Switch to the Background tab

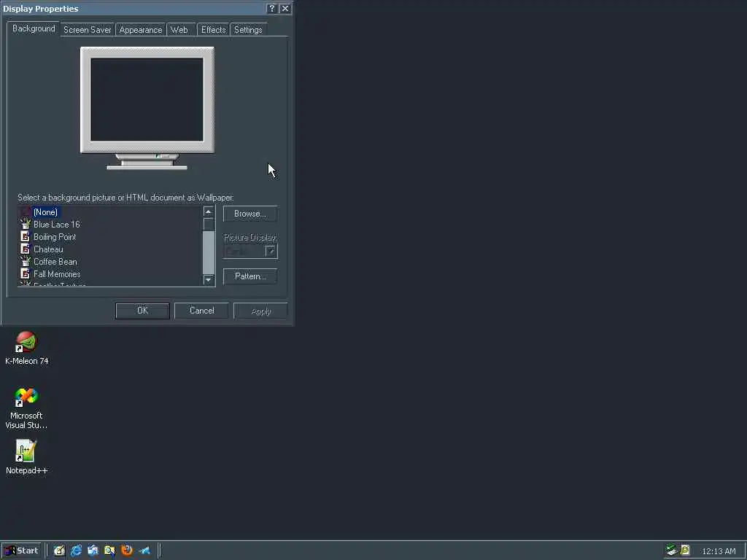coord(34,28)
